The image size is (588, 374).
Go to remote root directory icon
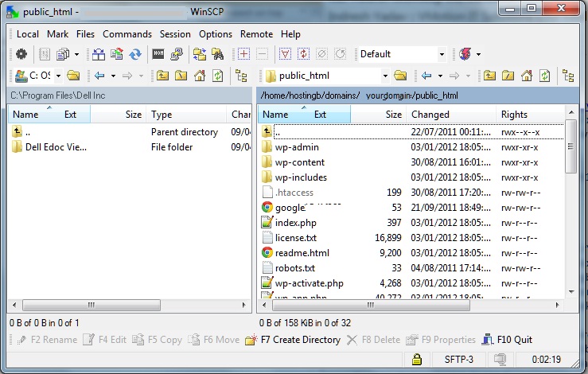tap(508, 76)
